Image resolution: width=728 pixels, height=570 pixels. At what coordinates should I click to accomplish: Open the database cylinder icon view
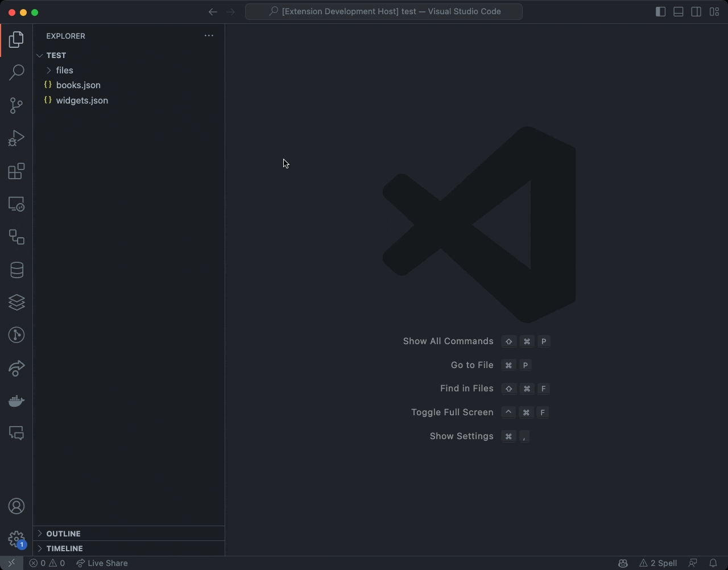tap(16, 270)
